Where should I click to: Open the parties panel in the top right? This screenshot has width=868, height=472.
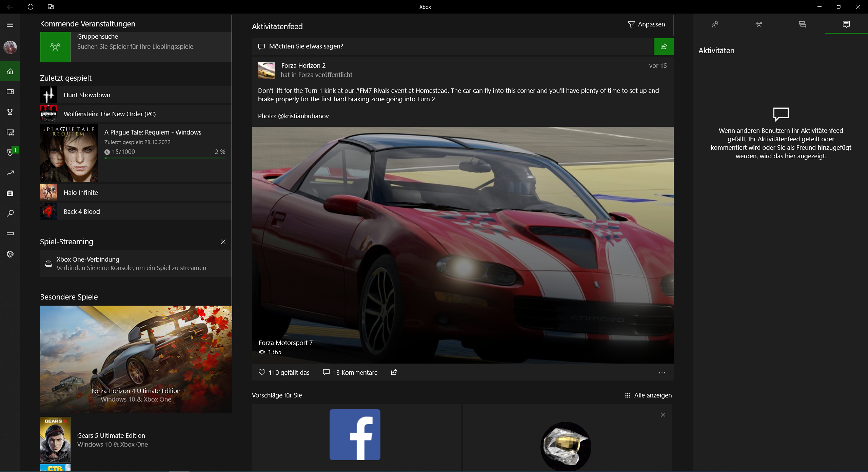point(759,24)
